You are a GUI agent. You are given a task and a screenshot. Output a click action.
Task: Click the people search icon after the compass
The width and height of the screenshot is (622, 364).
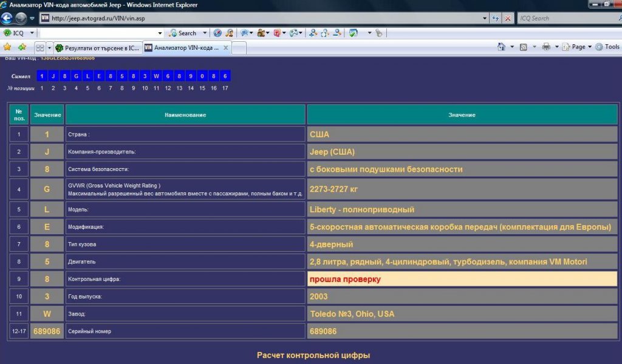pos(229,33)
